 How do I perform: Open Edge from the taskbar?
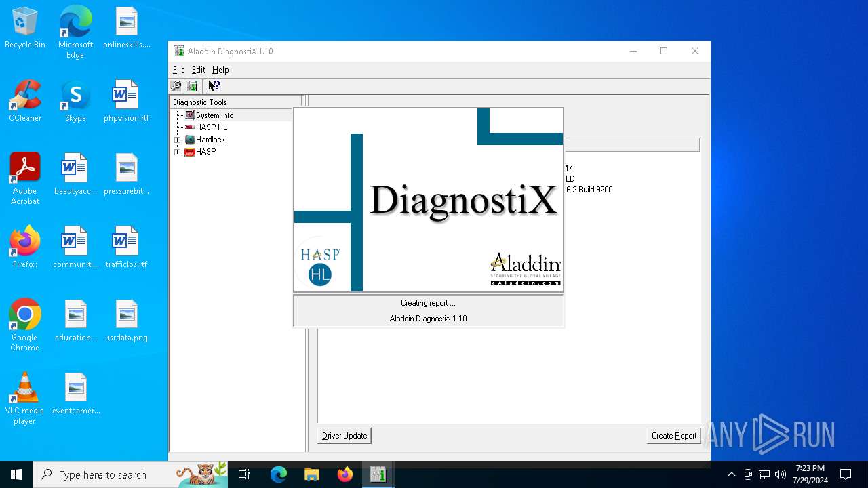[x=279, y=474]
